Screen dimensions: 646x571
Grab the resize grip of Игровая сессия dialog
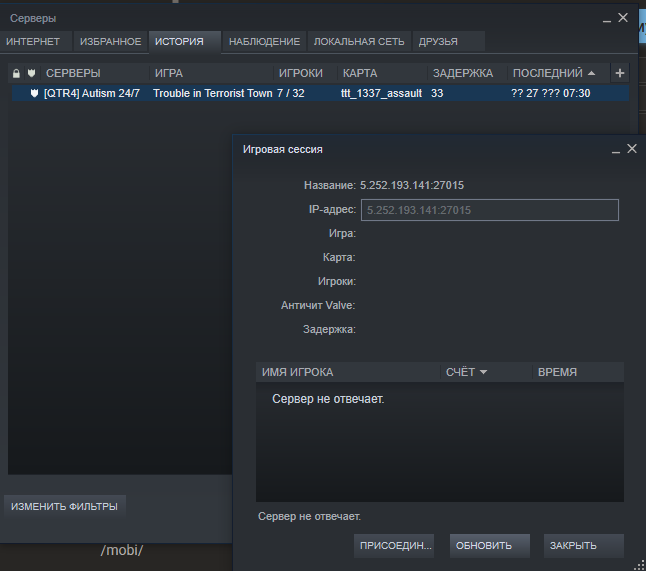tap(640, 565)
